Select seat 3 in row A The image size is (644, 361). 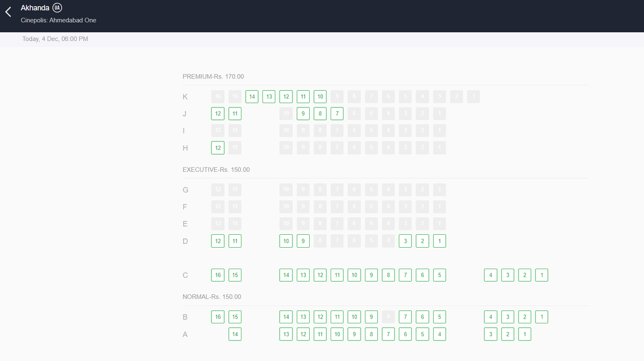(491, 334)
